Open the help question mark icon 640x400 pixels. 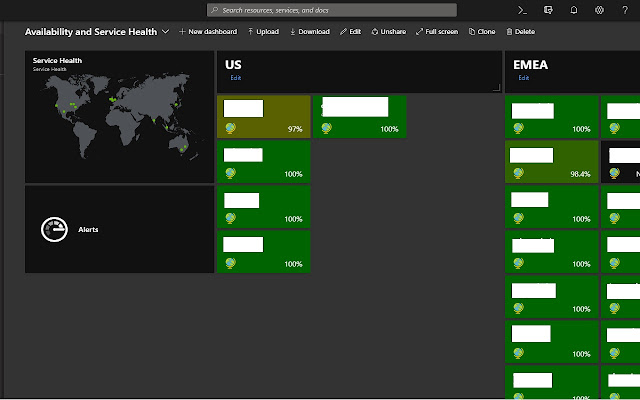click(x=625, y=10)
